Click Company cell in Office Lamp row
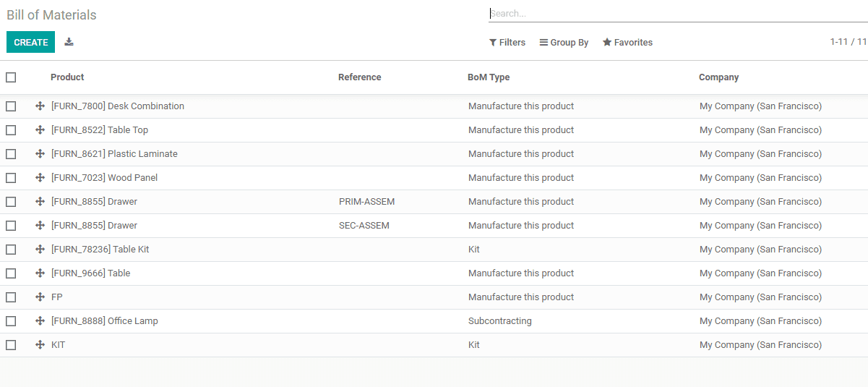Screen dimensions: 868x387 click(760, 321)
